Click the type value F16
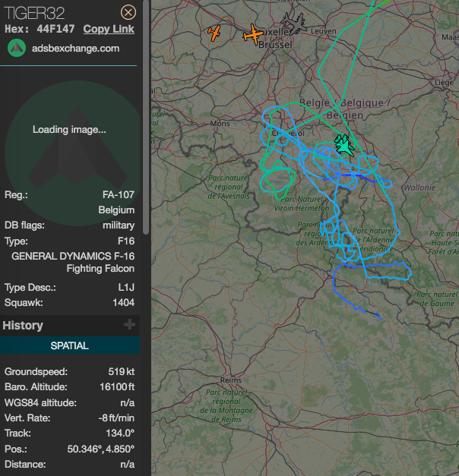This screenshot has width=459, height=476. click(x=126, y=241)
